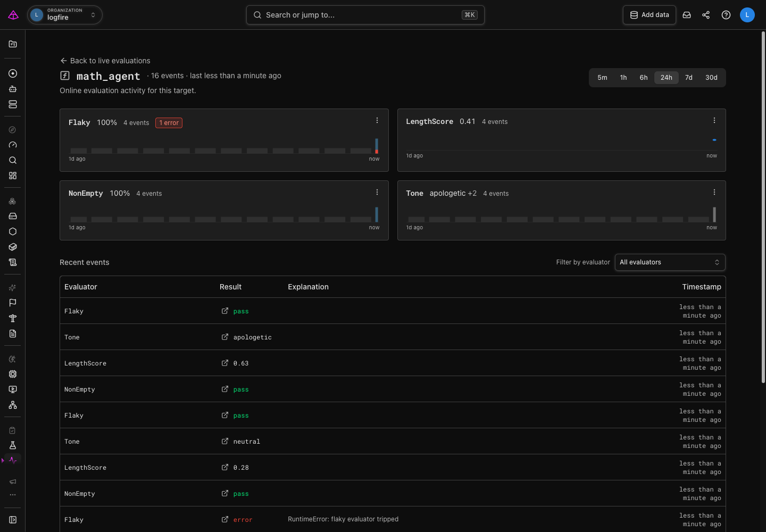Open the first Flaky pass result link

(x=225, y=311)
